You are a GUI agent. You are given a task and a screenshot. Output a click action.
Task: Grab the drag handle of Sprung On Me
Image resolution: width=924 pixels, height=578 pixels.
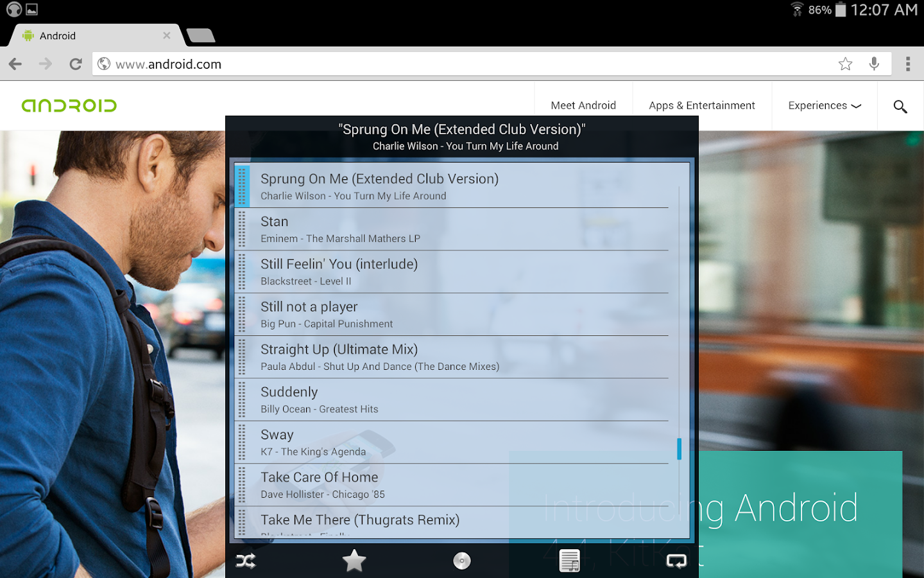click(242, 186)
